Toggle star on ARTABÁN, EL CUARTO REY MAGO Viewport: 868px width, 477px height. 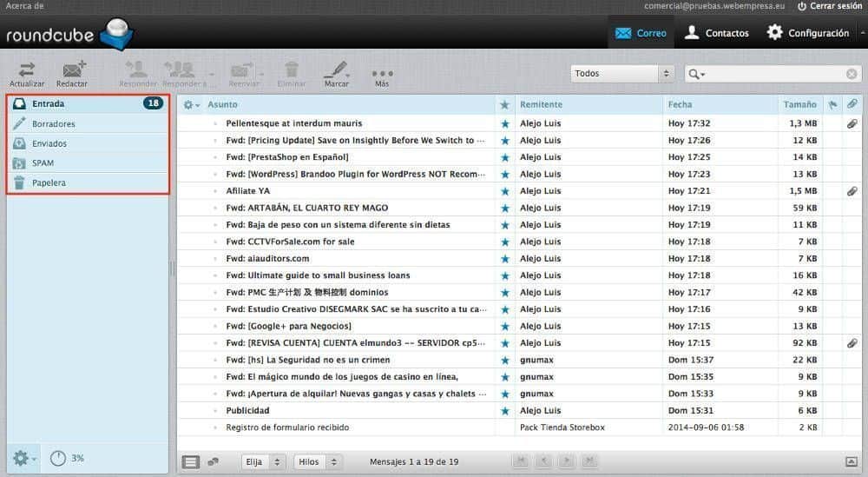505,209
